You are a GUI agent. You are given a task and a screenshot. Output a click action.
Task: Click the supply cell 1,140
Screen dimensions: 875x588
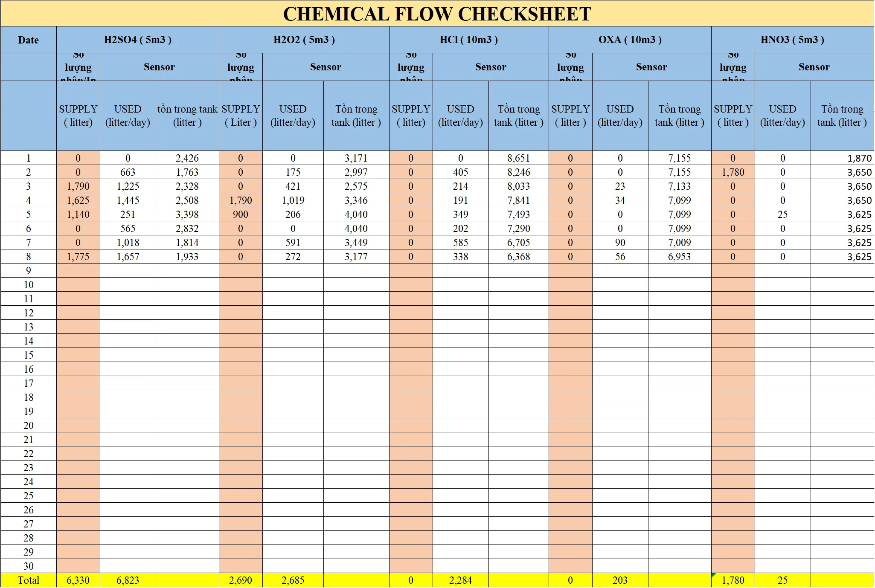tap(78, 214)
